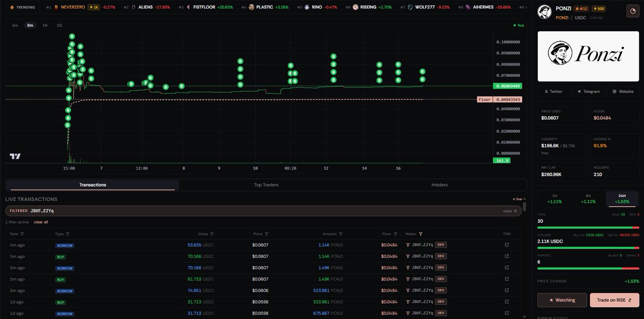Screen dimensions: 644x319
Task: Click the DEV badge in the 53.635 USDC row
Action: 441,245
